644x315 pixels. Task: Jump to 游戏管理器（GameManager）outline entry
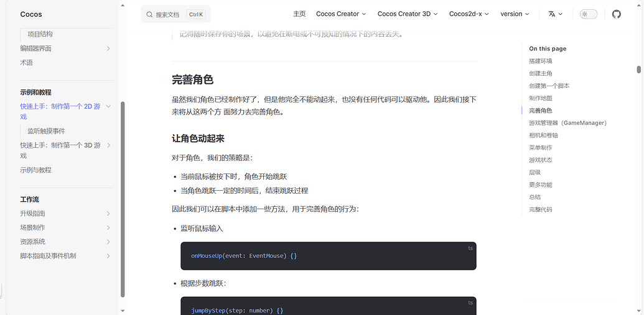(x=567, y=122)
